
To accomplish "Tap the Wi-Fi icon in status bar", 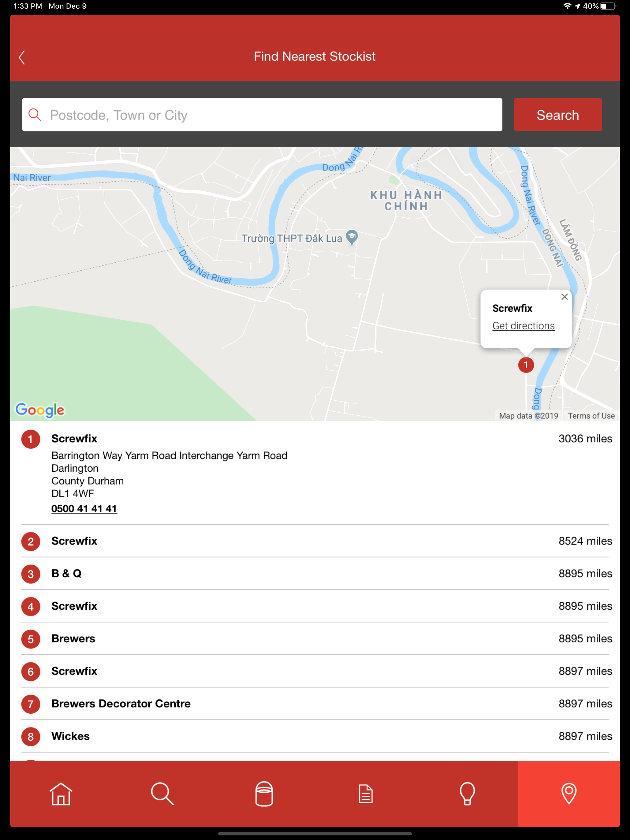I will (x=567, y=6).
